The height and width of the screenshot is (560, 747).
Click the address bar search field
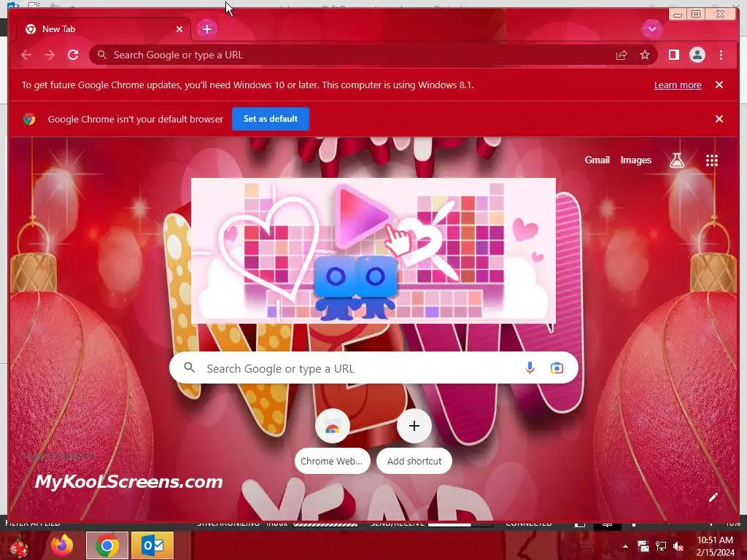[x=373, y=55]
